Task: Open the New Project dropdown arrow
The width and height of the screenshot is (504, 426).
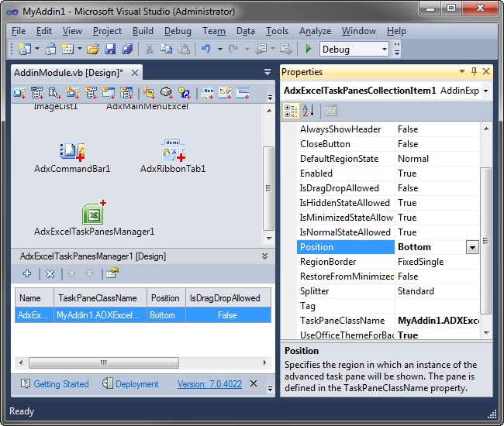Action: (x=37, y=49)
